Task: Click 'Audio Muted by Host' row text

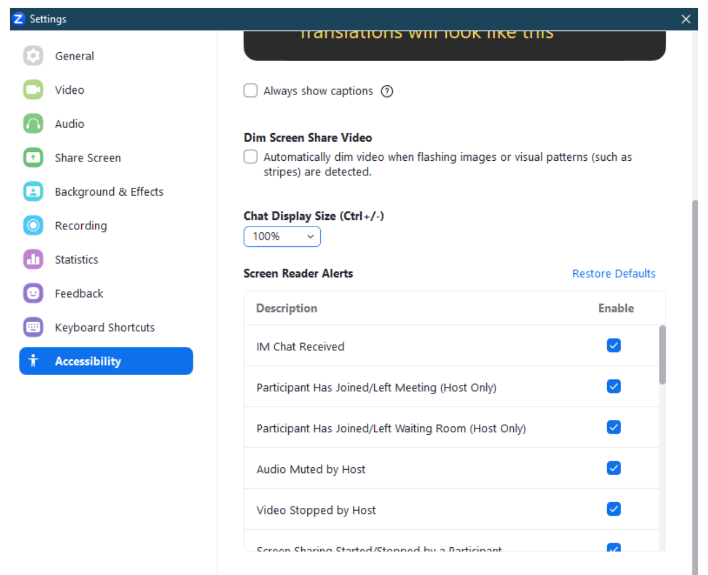Action: pos(311,469)
